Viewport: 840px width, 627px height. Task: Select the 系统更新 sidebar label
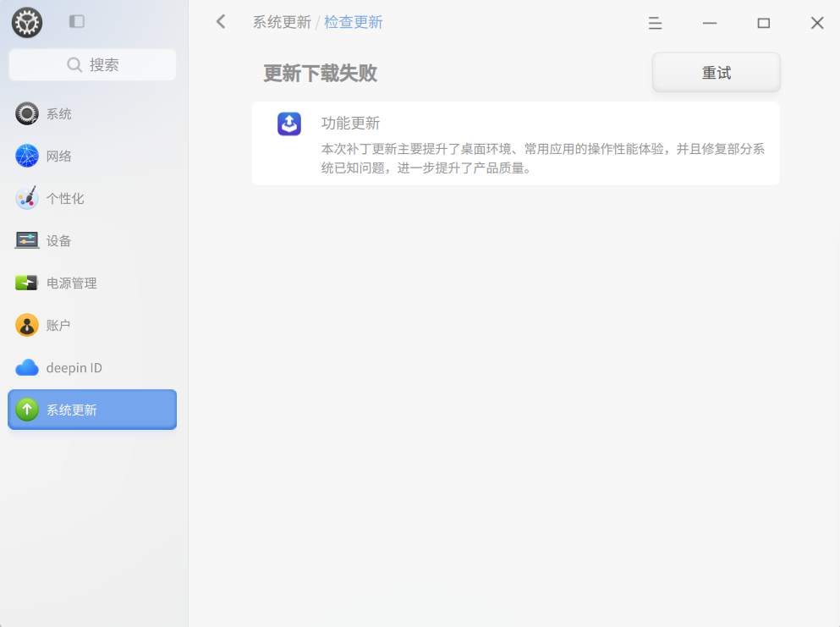(x=71, y=410)
